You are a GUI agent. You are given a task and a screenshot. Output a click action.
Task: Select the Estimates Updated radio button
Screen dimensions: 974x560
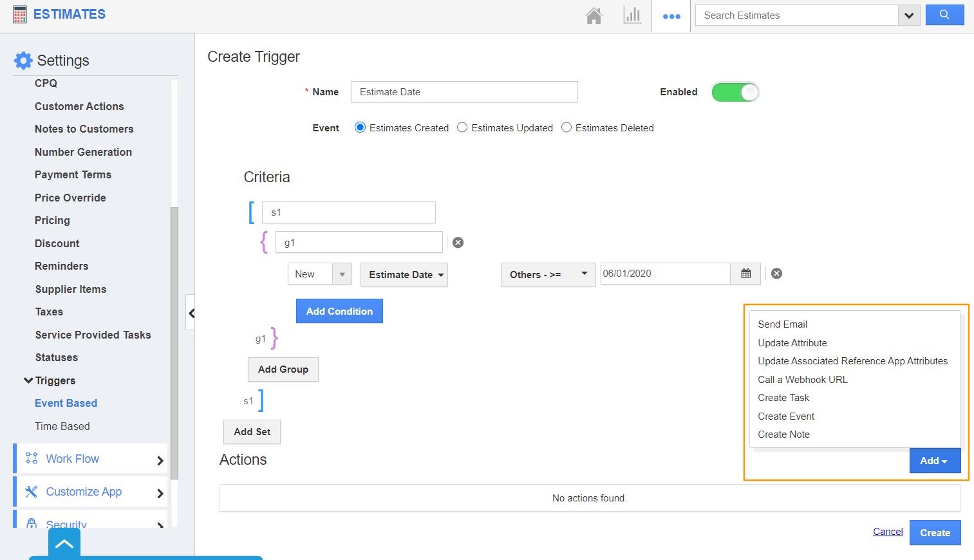click(462, 127)
